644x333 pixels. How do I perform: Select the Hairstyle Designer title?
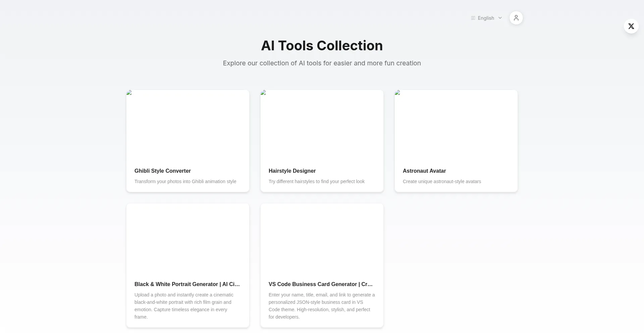[292, 171]
